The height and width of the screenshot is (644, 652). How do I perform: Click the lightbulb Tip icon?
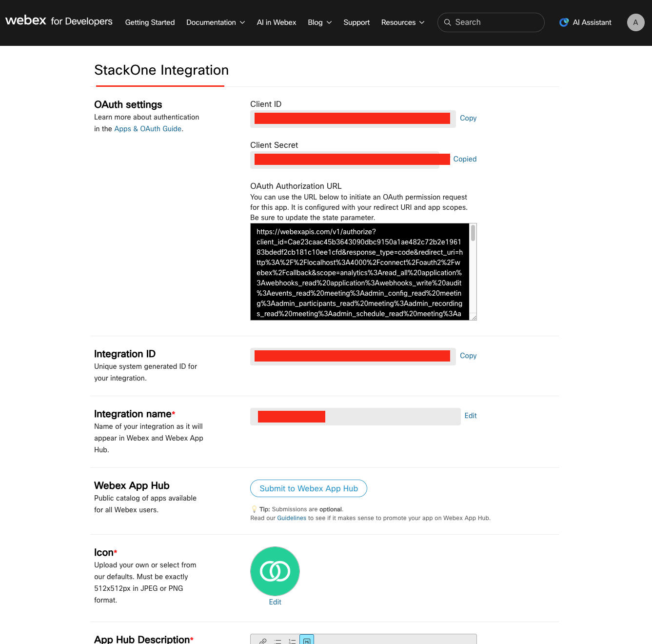(254, 509)
